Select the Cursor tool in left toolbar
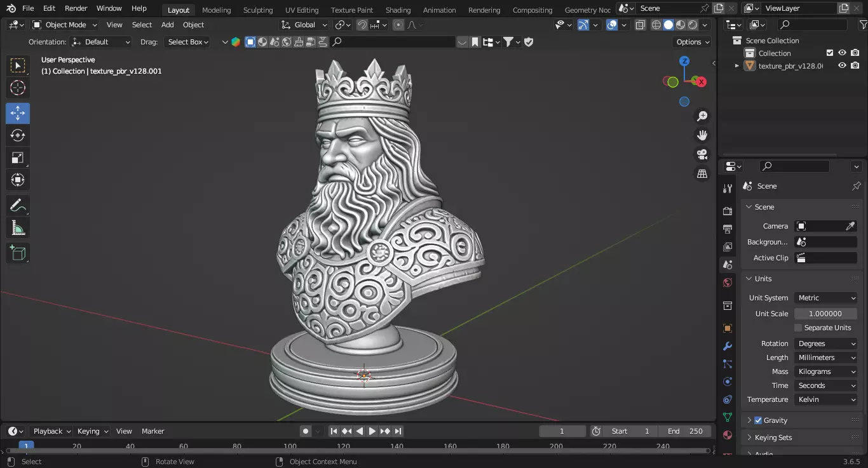Viewport: 868px width, 468px height. tap(18, 88)
